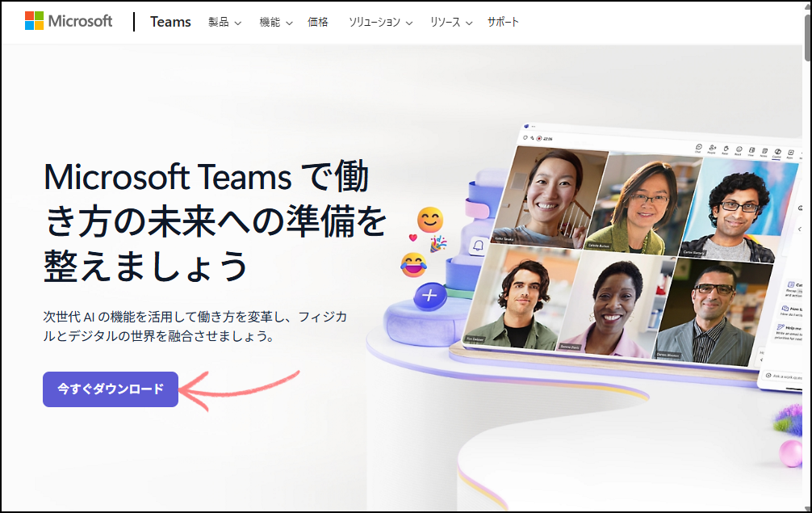Click the shield icon in the meeting bar
Viewport: 812px width, 513px height.
[525, 137]
